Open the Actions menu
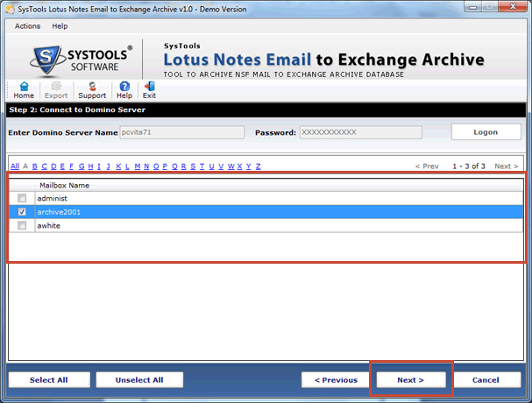Image resolution: width=532 pixels, height=403 pixels. coord(27,26)
